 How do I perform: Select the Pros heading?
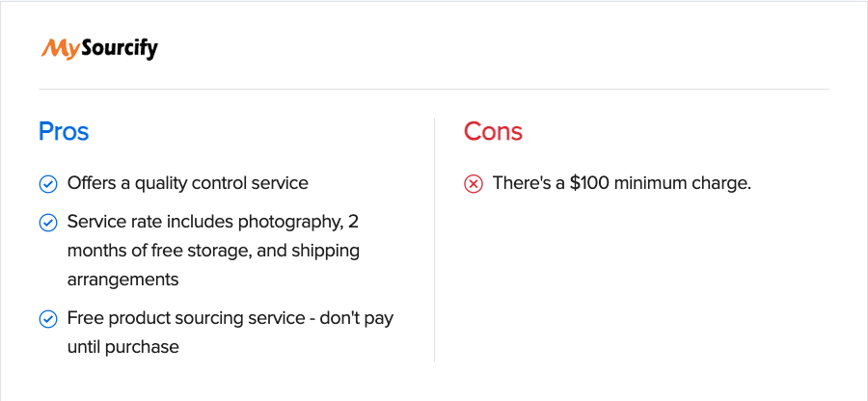(x=64, y=132)
